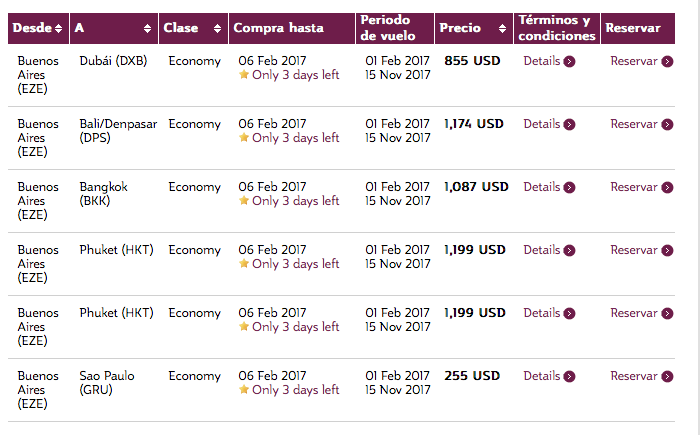Sort table by Desde column arrows
Viewport: 700px width, 435px height.
click(58, 29)
